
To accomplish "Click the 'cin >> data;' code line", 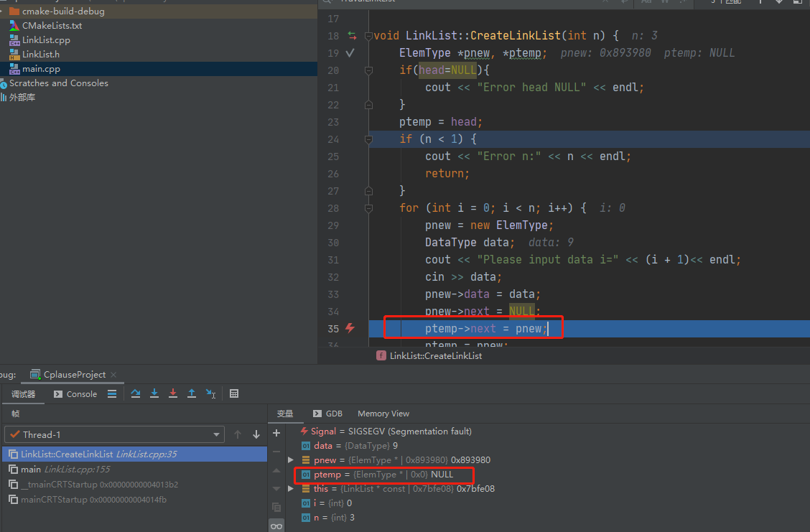I will click(463, 277).
